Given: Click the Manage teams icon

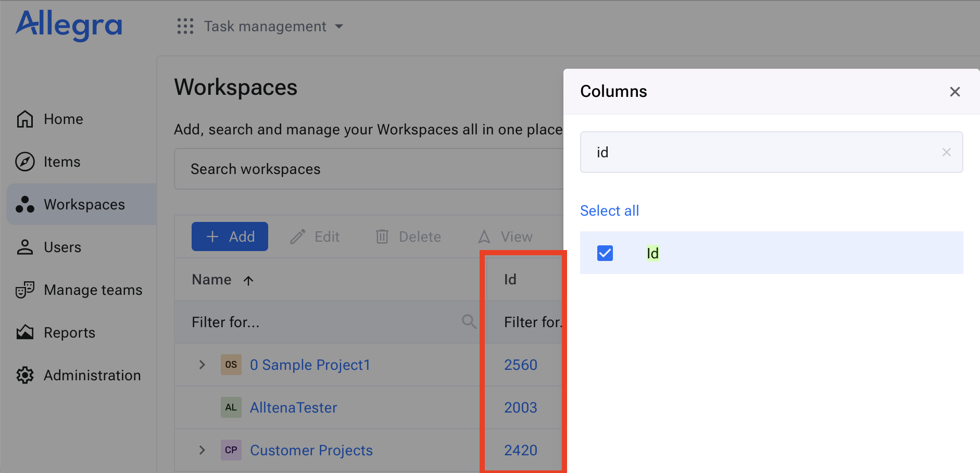Looking at the screenshot, I should pos(24,290).
